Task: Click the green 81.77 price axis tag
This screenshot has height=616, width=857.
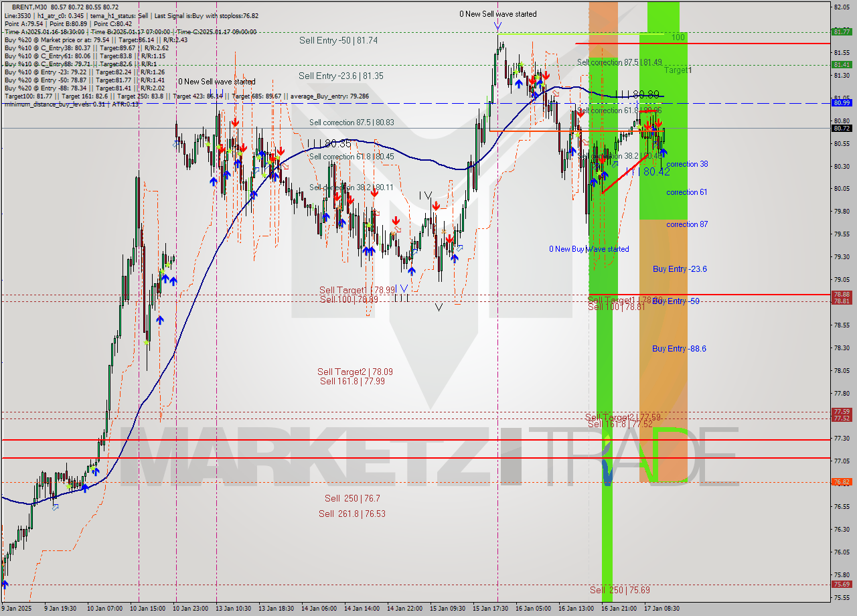Action: click(x=842, y=31)
